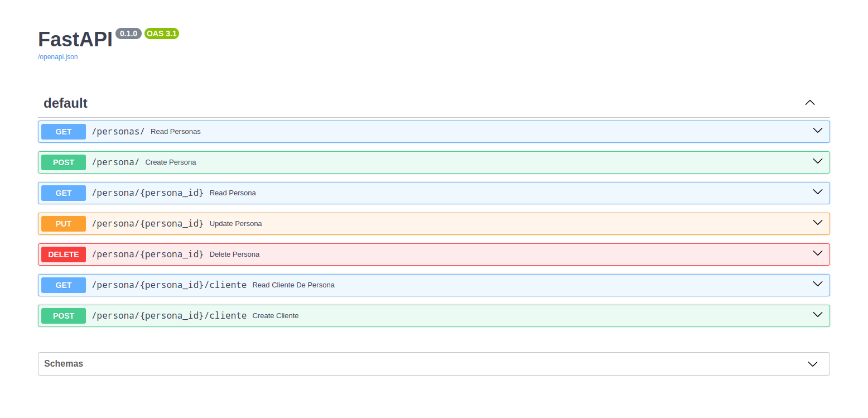Click the default tag heading
This screenshot has height=418, width=868.
click(65, 103)
